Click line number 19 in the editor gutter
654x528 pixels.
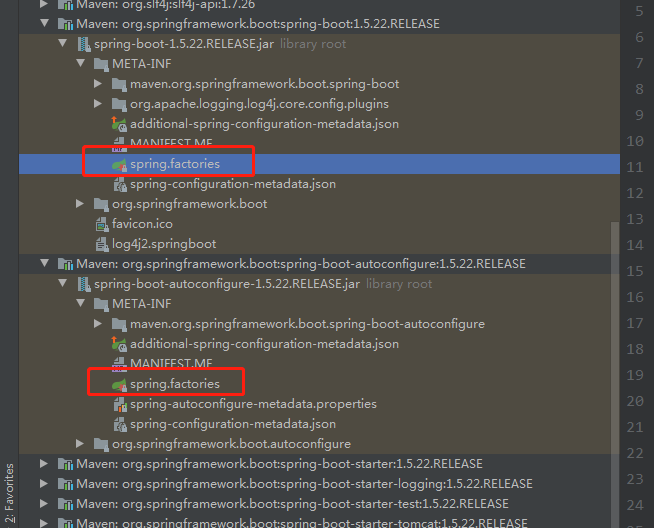coord(635,375)
